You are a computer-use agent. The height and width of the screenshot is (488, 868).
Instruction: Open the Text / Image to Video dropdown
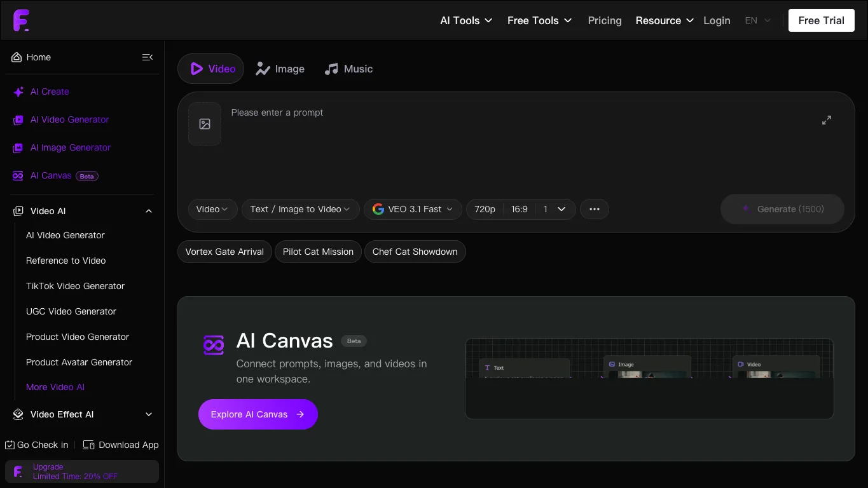300,209
